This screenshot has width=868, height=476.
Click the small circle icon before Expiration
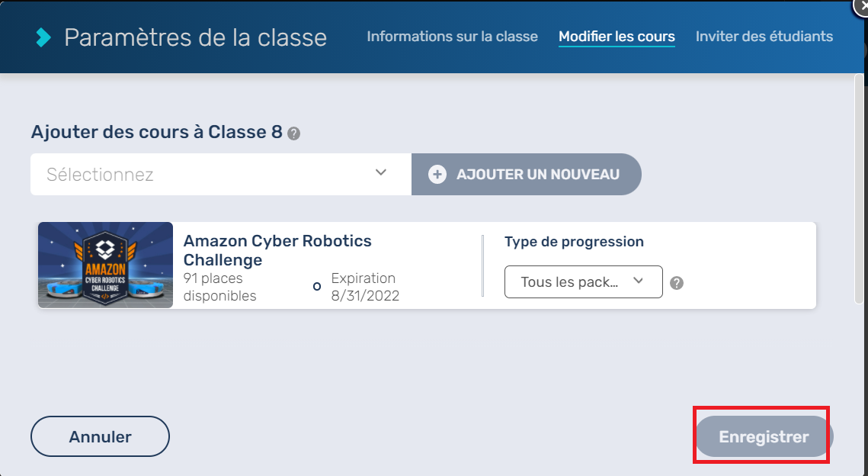[317, 287]
